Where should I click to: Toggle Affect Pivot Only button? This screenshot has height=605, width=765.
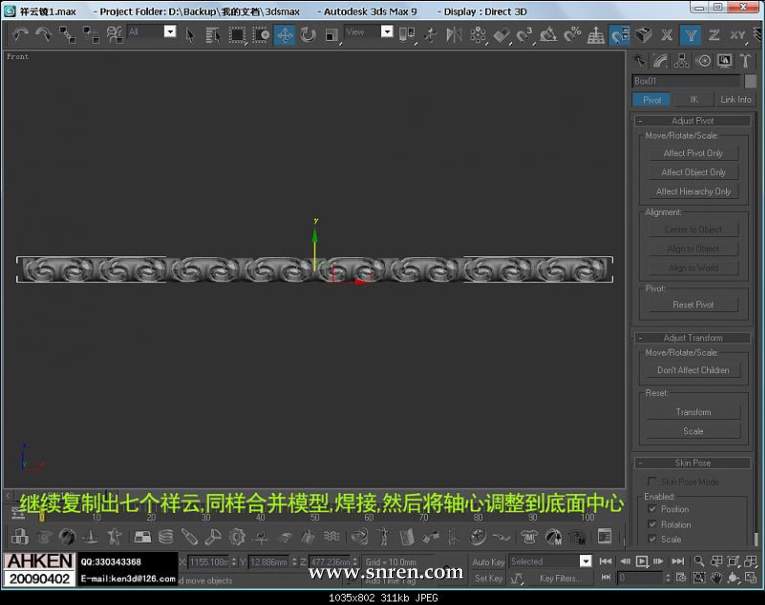(x=693, y=153)
